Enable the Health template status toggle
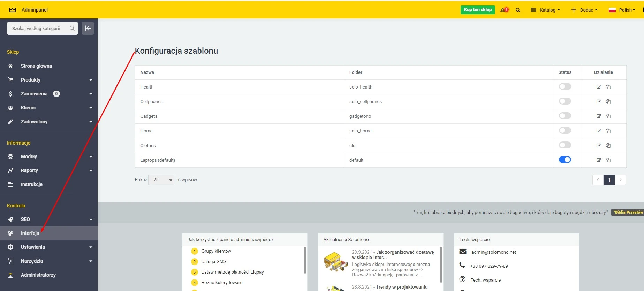Viewport: 644px width, 291px height. 565,86
